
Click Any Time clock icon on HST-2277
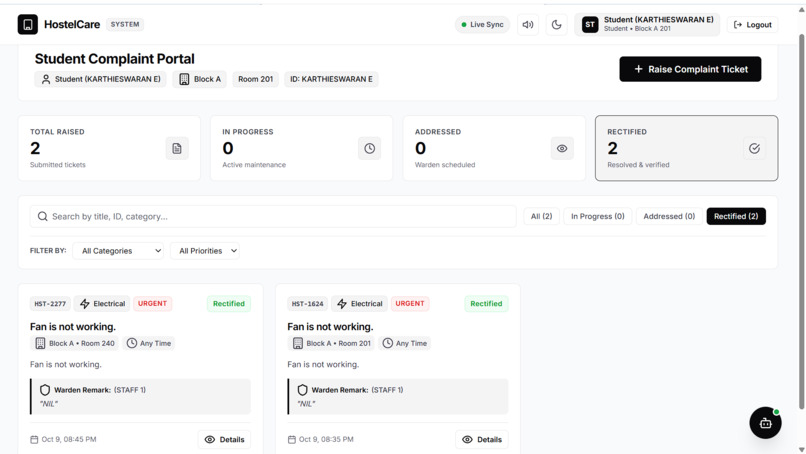(132, 343)
